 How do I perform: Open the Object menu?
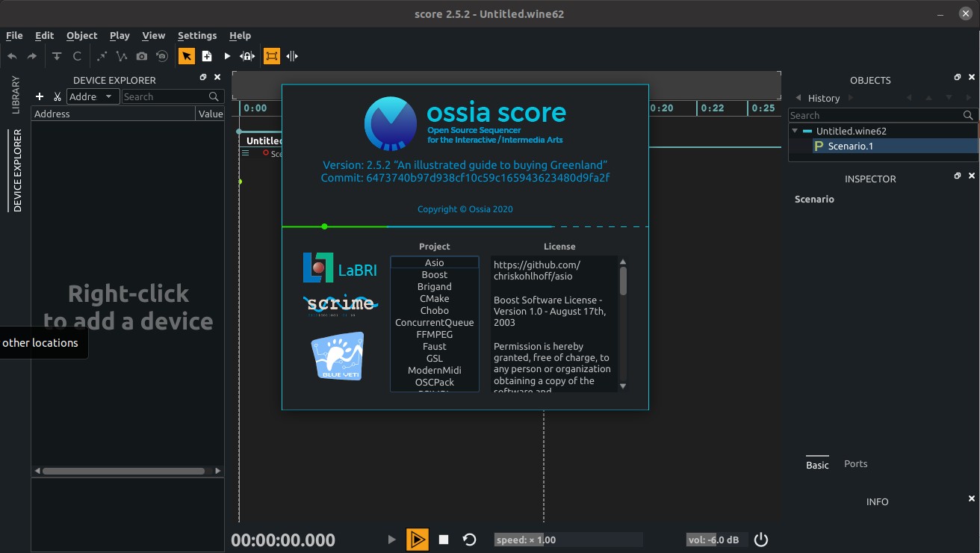[x=81, y=35]
